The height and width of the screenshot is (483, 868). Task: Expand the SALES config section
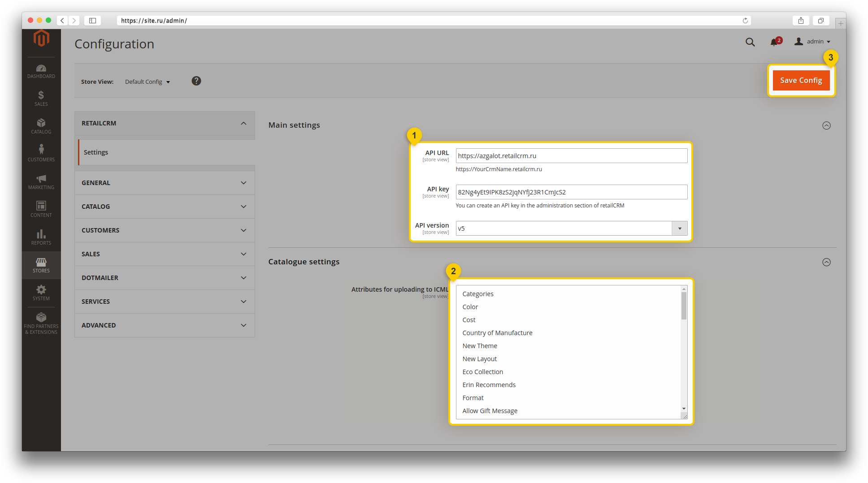165,254
